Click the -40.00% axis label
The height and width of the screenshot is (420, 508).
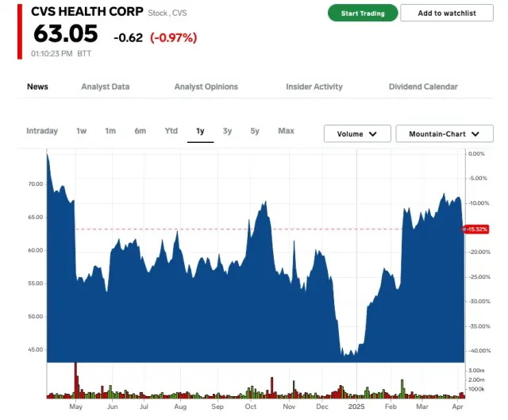coord(479,351)
